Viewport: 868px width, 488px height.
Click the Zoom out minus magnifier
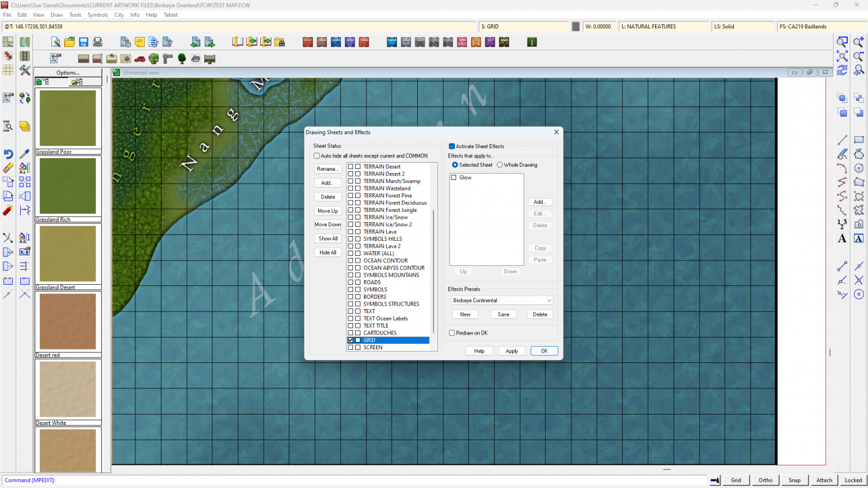859,56
